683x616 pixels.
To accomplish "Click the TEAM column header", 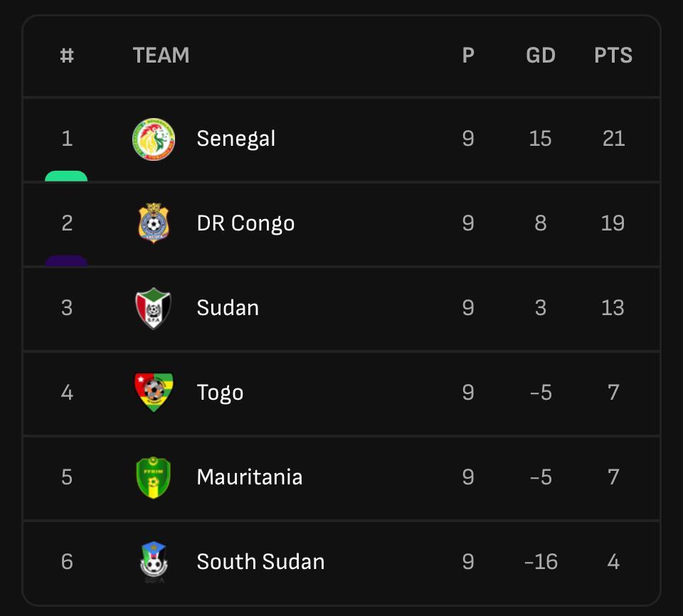I will point(161,55).
